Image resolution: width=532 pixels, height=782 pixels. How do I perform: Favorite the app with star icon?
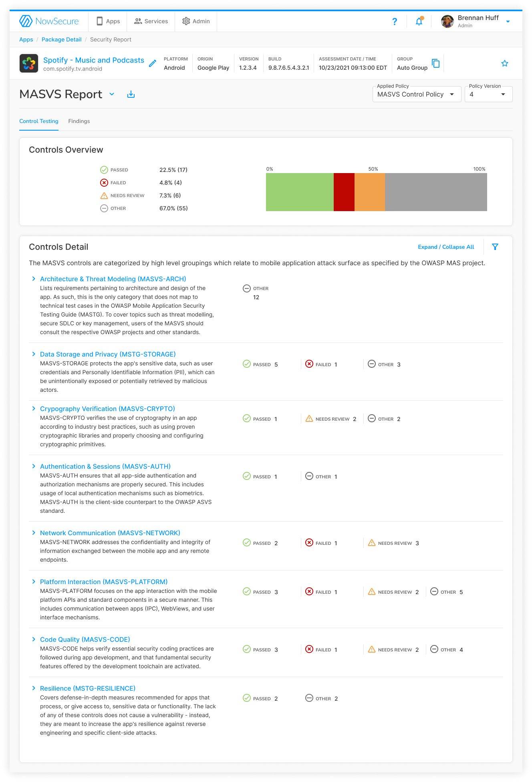pyautogui.click(x=505, y=63)
